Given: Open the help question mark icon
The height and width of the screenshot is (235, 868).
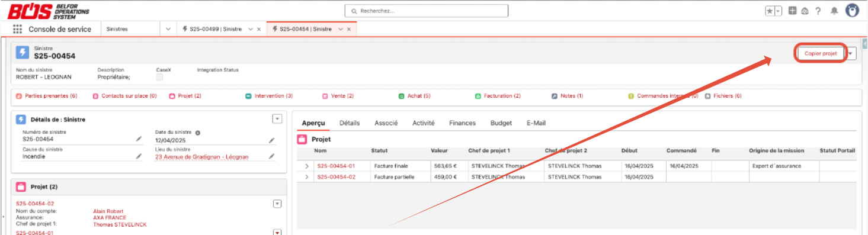Looking at the screenshot, I should click(x=818, y=11).
